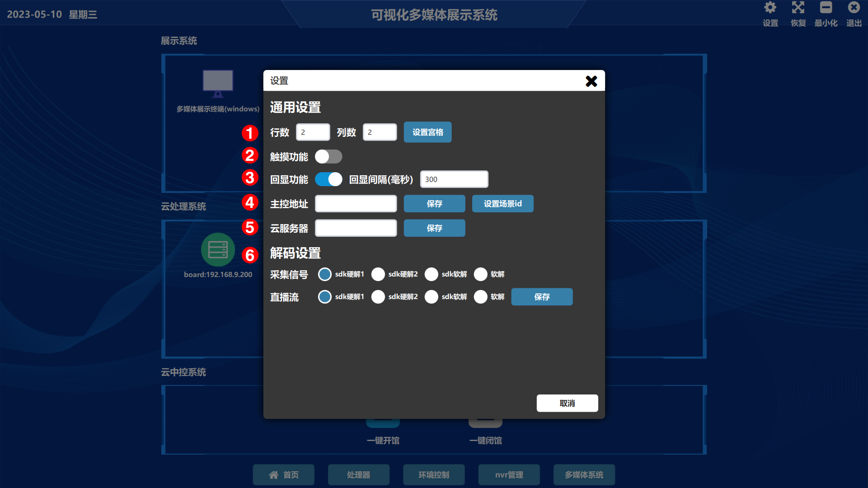
Task: Select sdk软解 for 采集信号
Action: (432, 274)
